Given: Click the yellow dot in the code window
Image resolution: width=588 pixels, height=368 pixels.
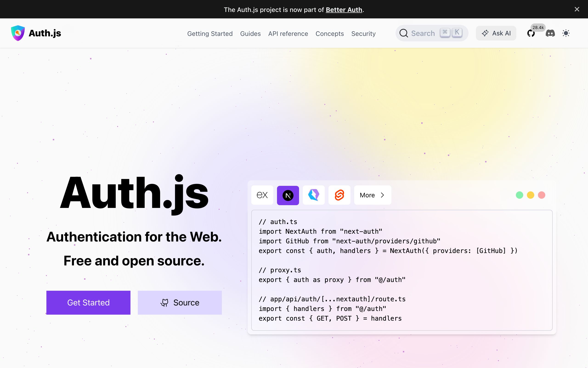Looking at the screenshot, I should [x=530, y=195].
